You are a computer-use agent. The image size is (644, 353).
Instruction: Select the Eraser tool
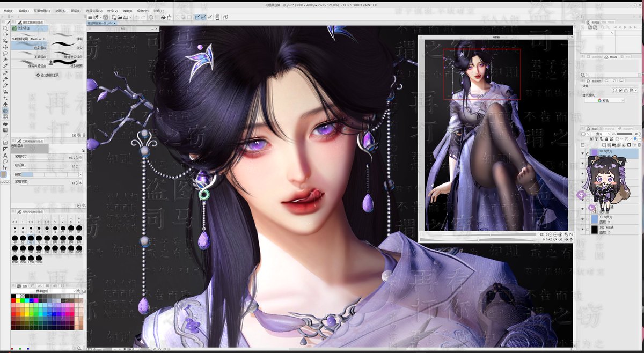click(x=5, y=104)
